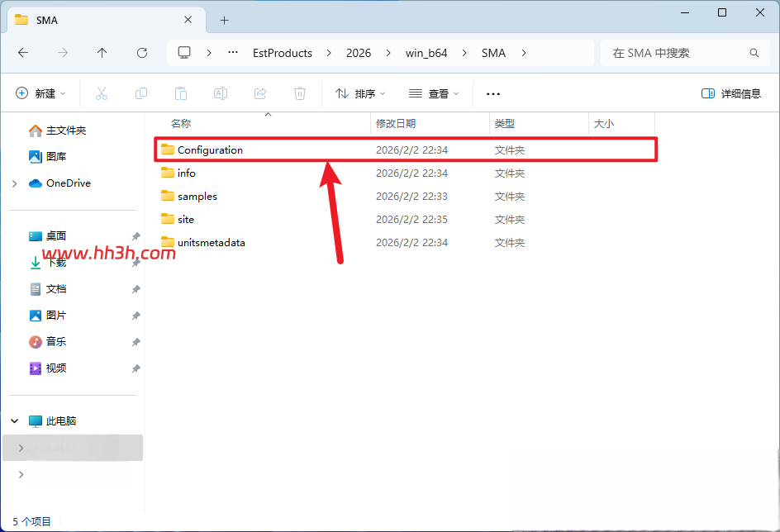Navigate to EstProducts in breadcrumb

tap(283, 53)
